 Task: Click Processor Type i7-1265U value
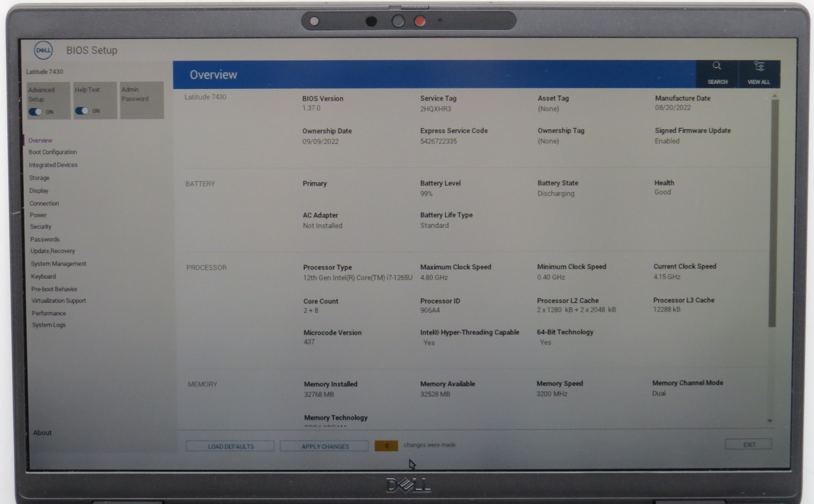[x=358, y=278]
